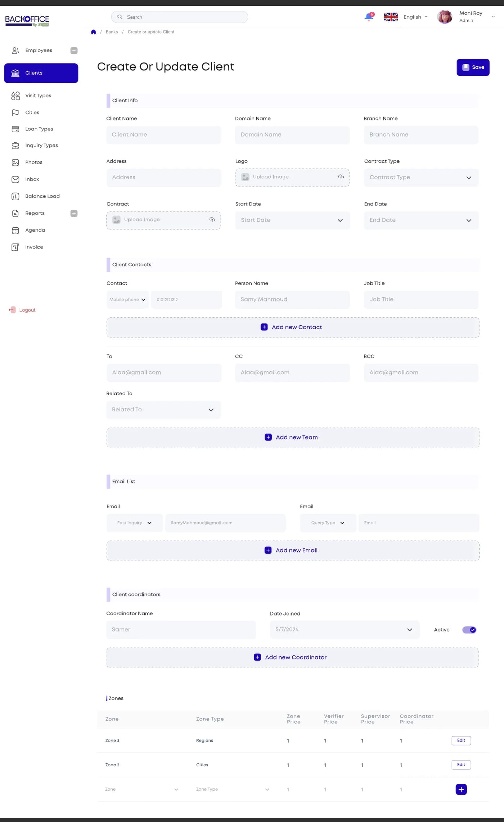Click the Reports document icon

15,213
